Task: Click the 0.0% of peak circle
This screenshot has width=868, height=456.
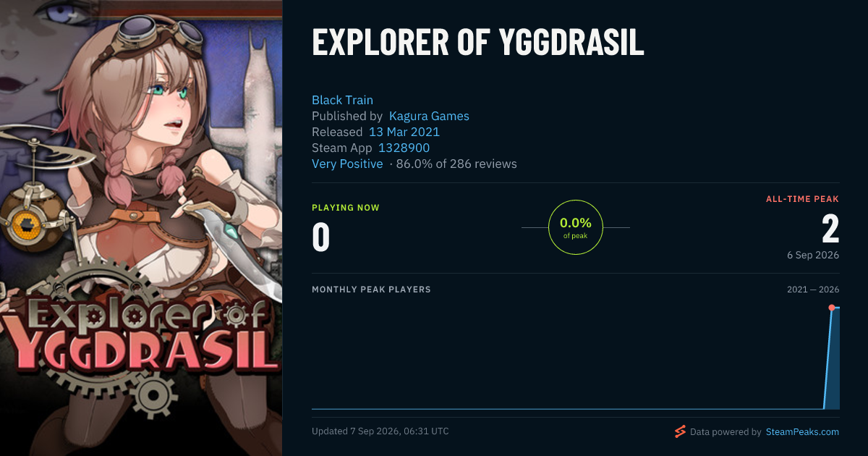Action: (576, 227)
